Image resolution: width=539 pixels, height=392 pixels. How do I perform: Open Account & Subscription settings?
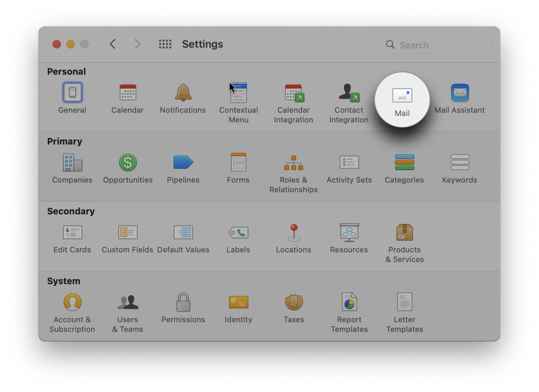pyautogui.click(x=72, y=302)
